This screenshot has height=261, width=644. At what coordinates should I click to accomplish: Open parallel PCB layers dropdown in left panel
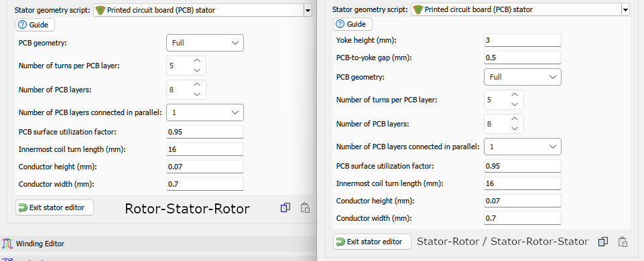pos(205,112)
